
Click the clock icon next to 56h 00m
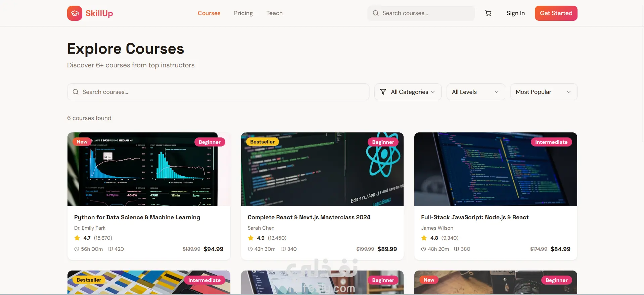point(77,249)
